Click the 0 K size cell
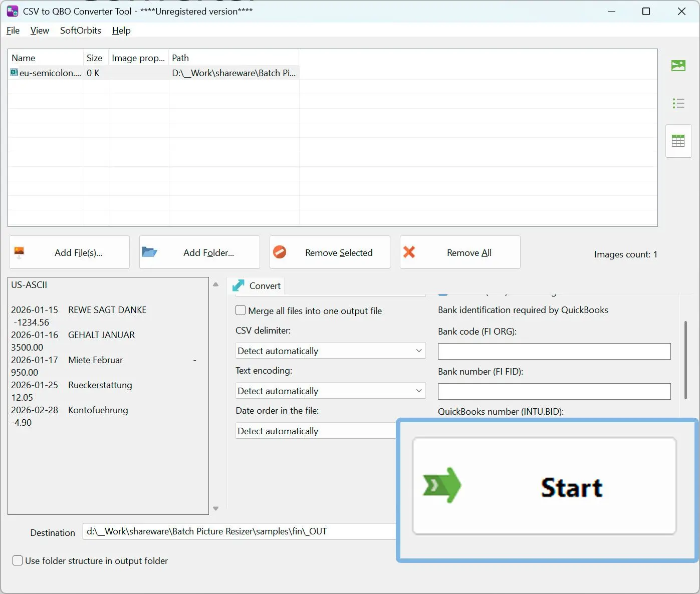Screen dimensions: 700x594 [93, 73]
